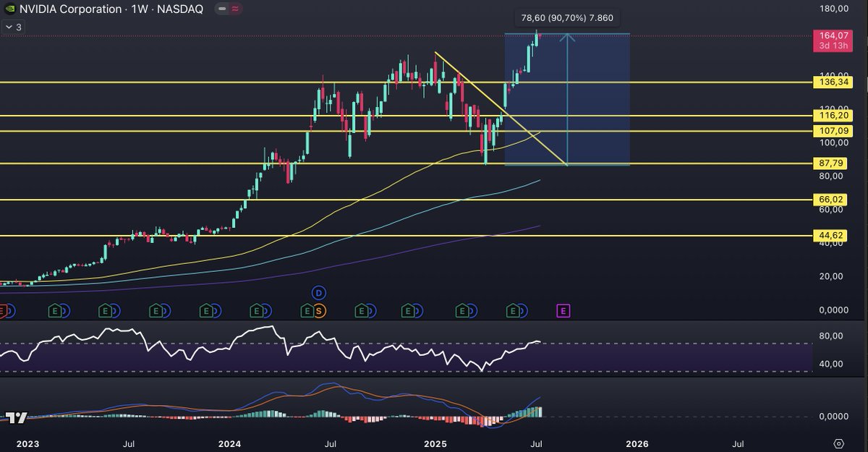
Task: Click the gray market status pill icon
Action: (222, 9)
